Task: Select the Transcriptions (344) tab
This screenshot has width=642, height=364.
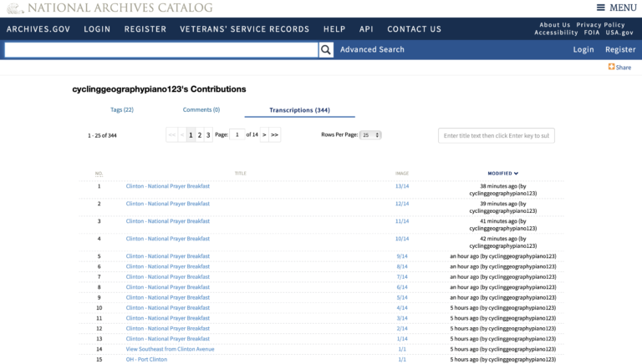Action: pyautogui.click(x=300, y=110)
